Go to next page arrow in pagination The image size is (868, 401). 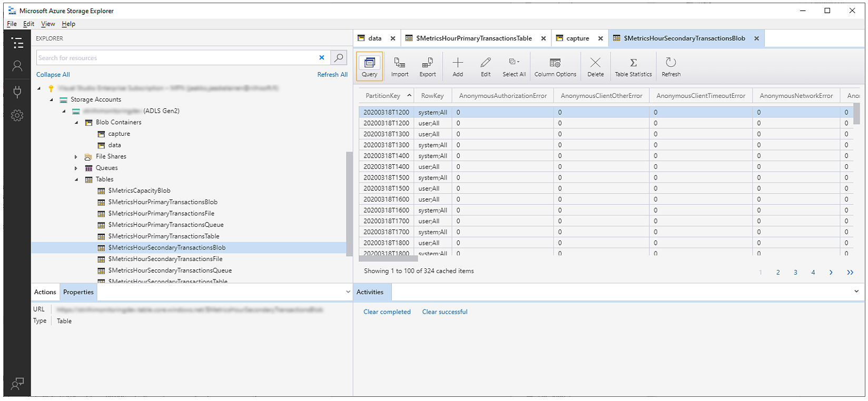pos(831,272)
